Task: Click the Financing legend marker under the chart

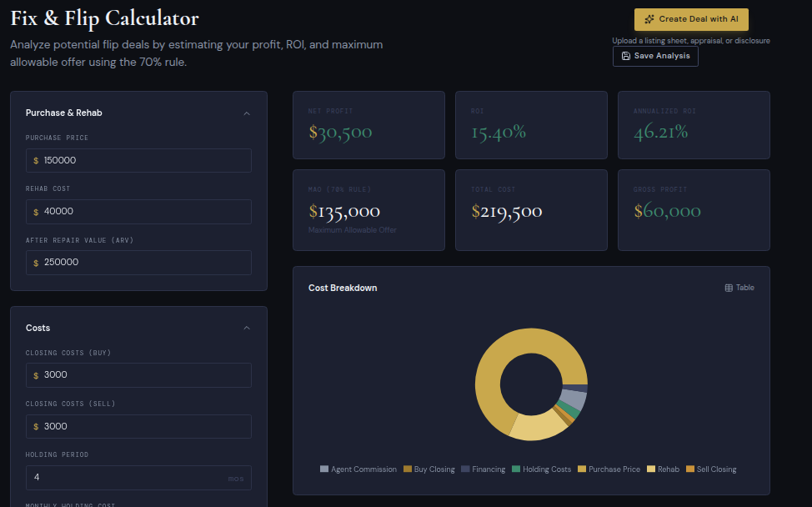Action: [x=464, y=469]
